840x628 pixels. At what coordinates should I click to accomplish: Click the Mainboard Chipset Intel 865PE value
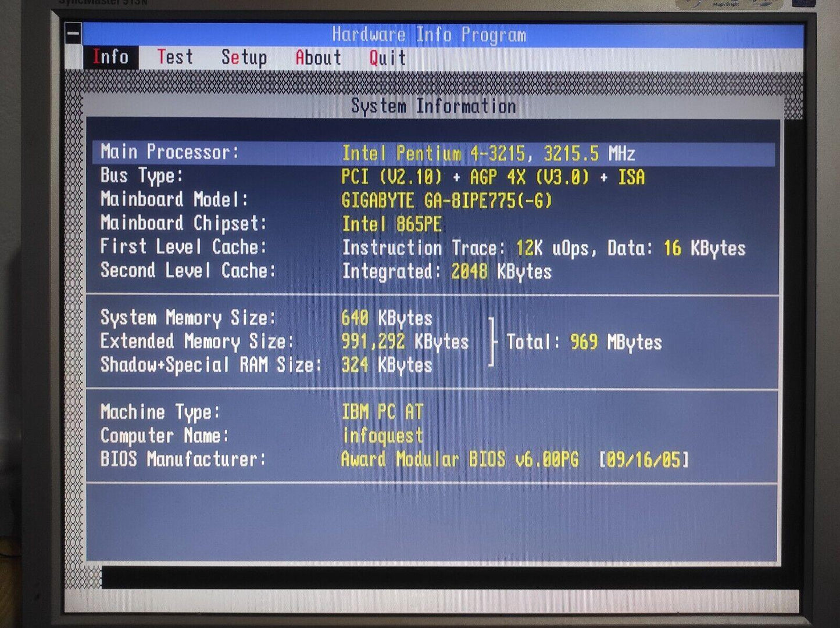pyautogui.click(x=392, y=224)
